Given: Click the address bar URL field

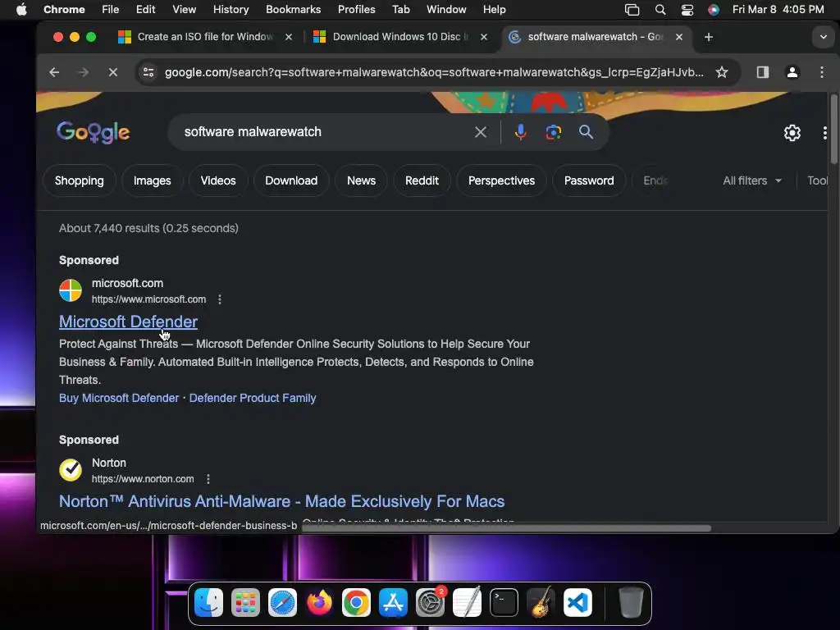Looking at the screenshot, I should 434,72.
